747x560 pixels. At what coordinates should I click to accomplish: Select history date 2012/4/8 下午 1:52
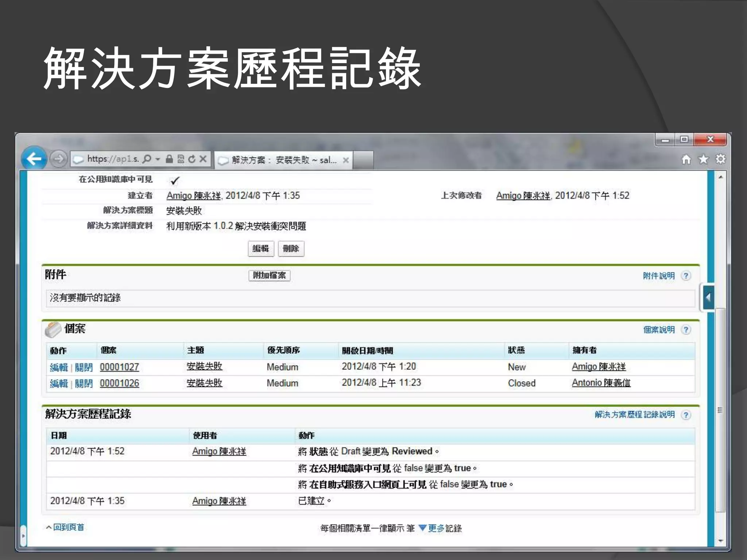(88, 451)
